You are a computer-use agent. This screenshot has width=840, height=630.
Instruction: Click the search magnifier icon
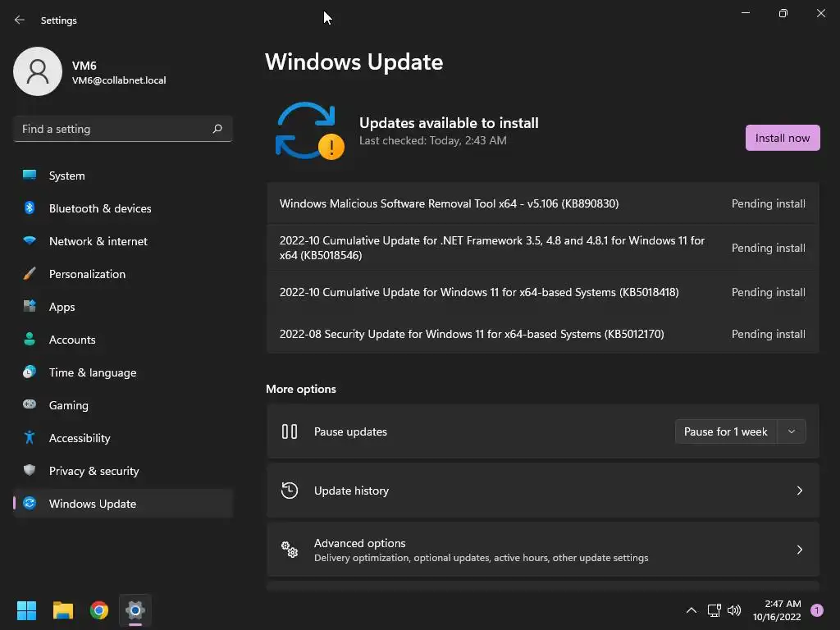[217, 129]
